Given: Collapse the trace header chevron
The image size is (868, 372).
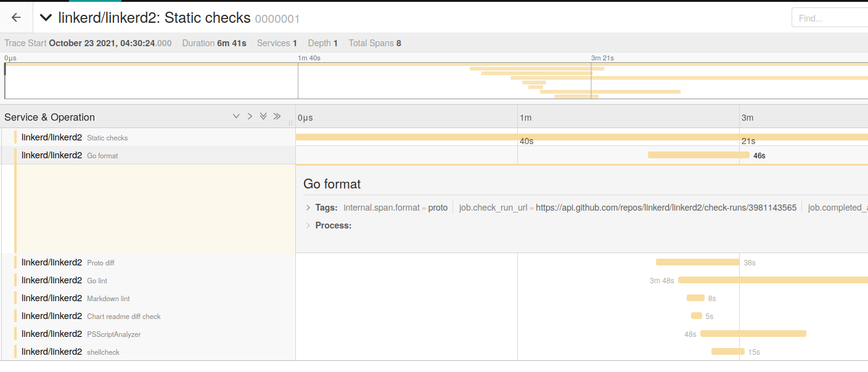Looking at the screenshot, I should coord(46,18).
